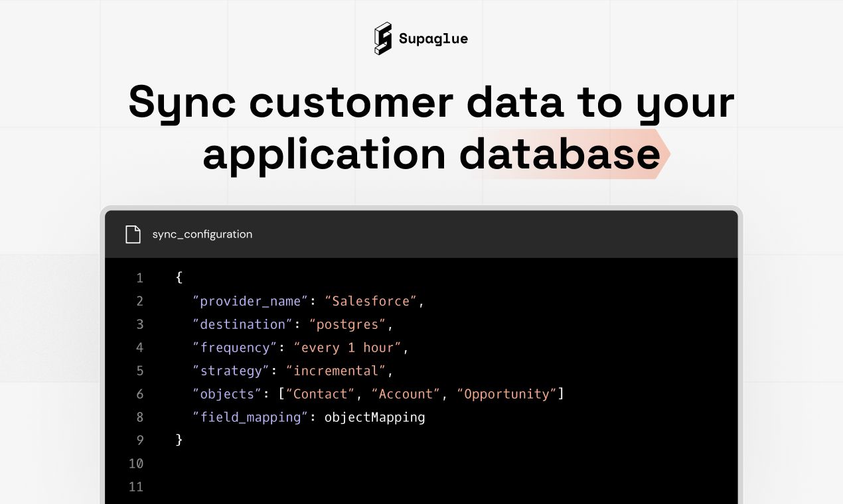Click the file icon beside sync_configuration
Screen dimensions: 843x504
(133, 234)
